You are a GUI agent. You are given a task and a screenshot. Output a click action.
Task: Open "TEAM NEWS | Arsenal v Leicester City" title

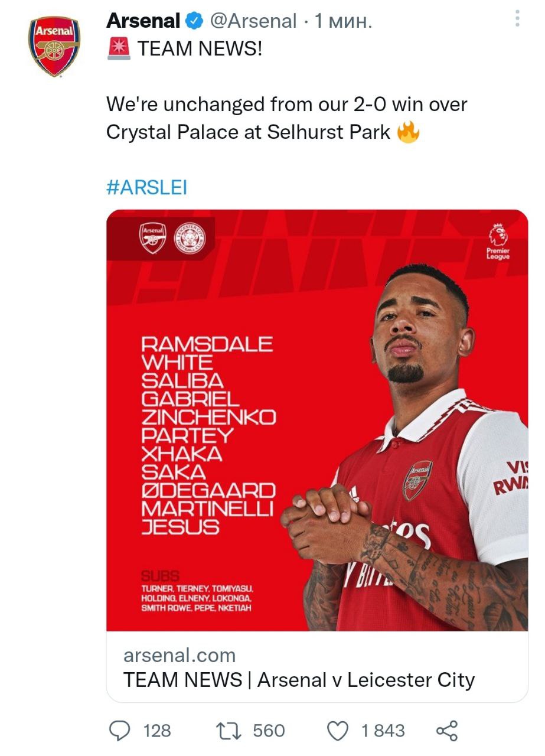299,680
